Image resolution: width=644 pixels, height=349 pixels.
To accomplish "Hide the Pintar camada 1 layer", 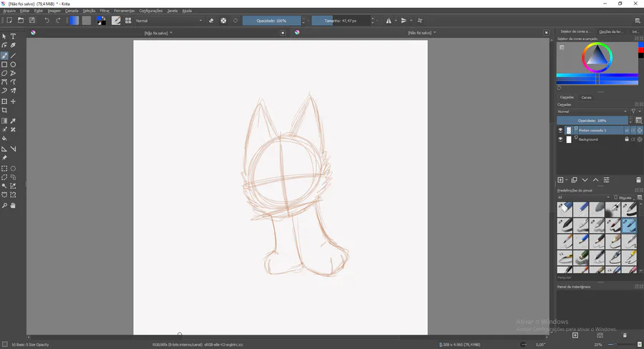I will click(560, 130).
